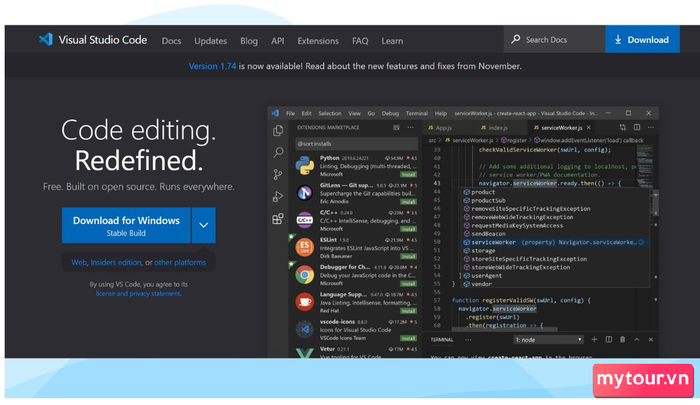Go to the Blog page
The width and height of the screenshot is (700, 405).
click(249, 41)
